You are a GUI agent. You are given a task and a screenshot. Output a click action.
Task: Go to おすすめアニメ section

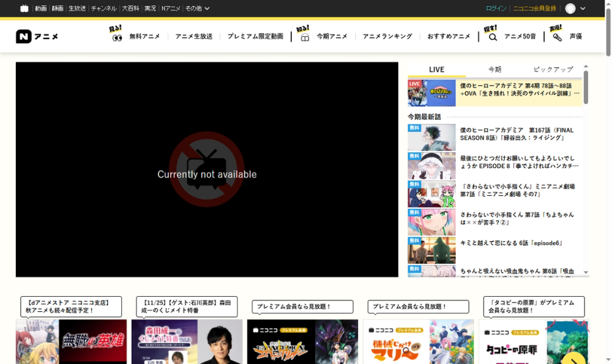click(449, 36)
